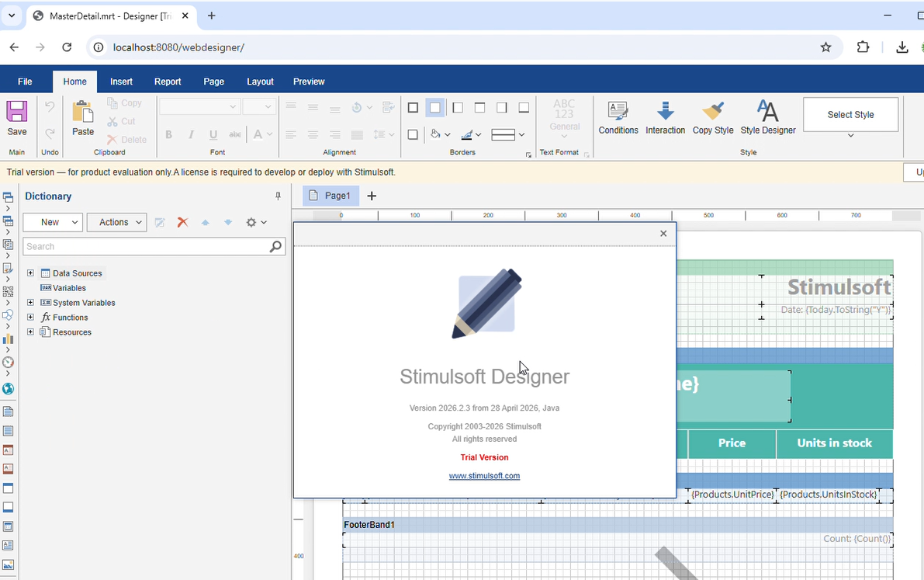Click the Dictionary edit item icon
The width and height of the screenshot is (924, 580).
[x=160, y=222]
